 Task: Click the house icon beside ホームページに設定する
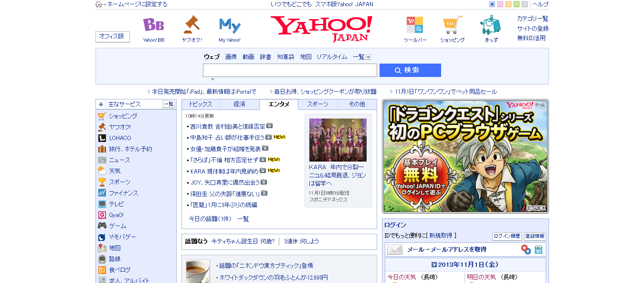tap(99, 4)
